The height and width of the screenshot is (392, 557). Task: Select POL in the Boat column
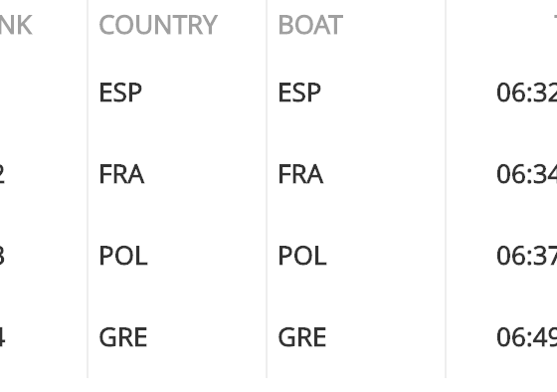tap(302, 256)
